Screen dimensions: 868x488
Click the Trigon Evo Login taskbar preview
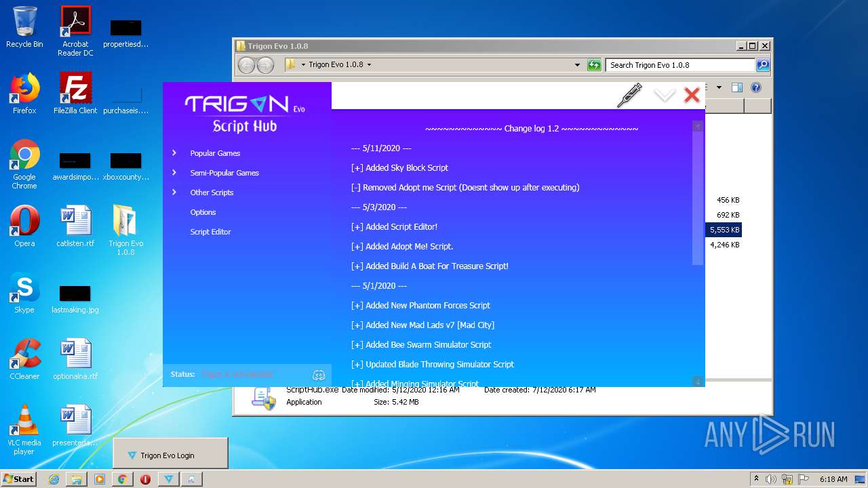pyautogui.click(x=170, y=453)
